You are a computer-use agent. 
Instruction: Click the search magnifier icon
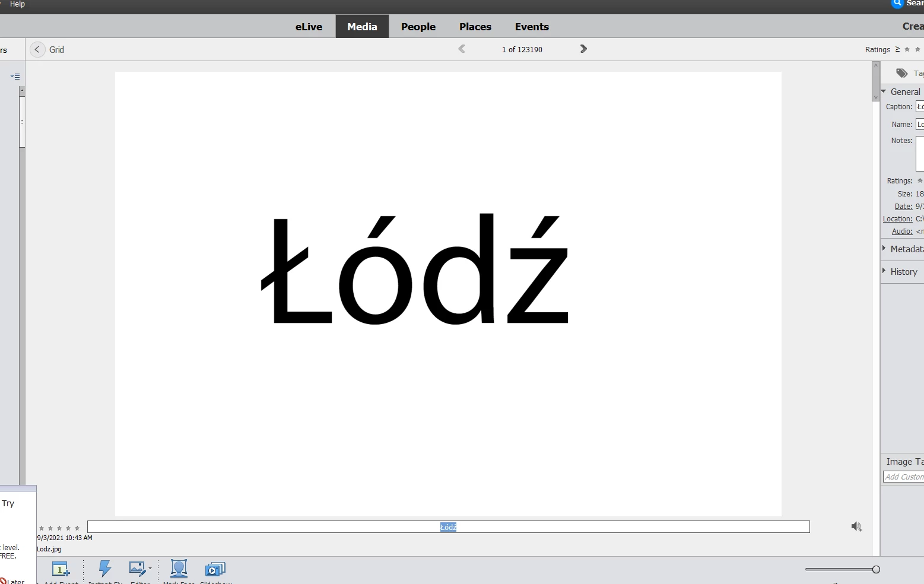(897, 4)
